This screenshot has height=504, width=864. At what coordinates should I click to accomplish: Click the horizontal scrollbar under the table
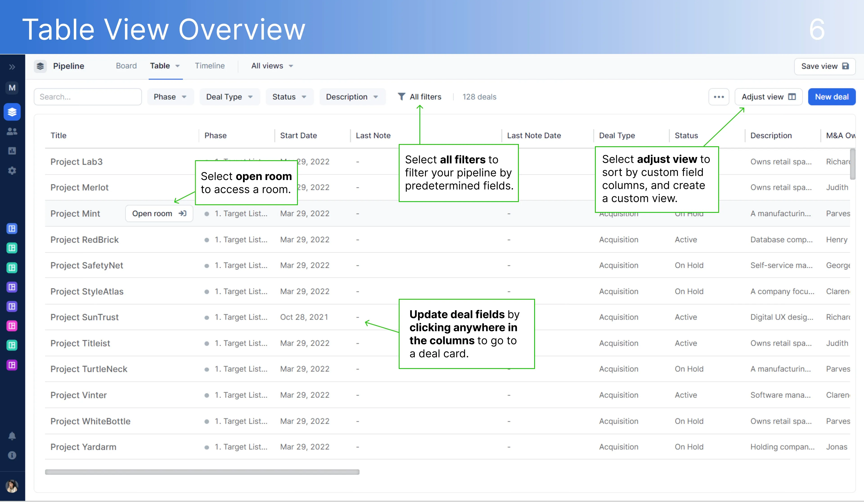(202, 472)
